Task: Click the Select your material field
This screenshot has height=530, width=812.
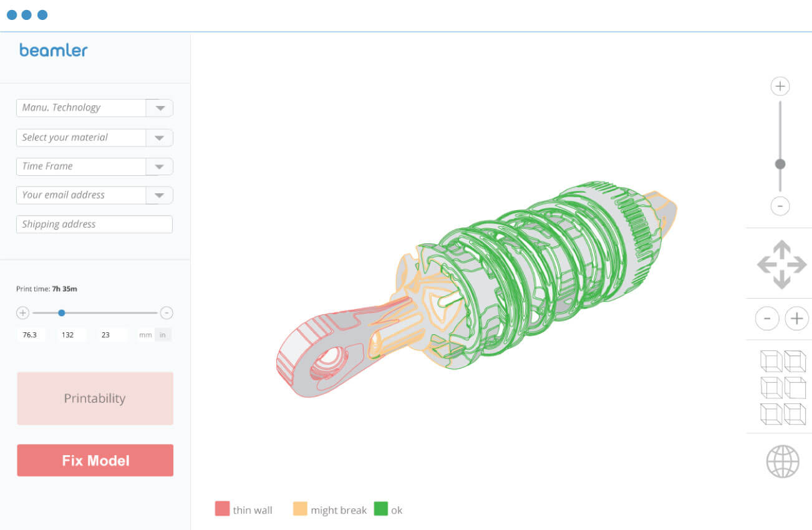Action: (x=81, y=138)
